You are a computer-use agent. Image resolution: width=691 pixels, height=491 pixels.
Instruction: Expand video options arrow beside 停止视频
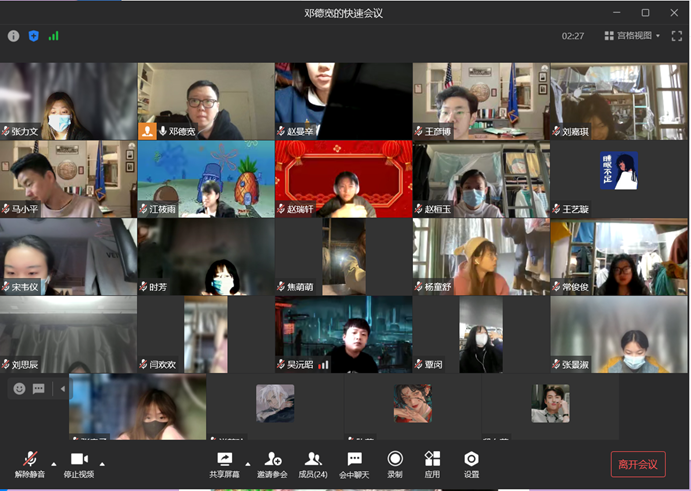tap(102, 464)
